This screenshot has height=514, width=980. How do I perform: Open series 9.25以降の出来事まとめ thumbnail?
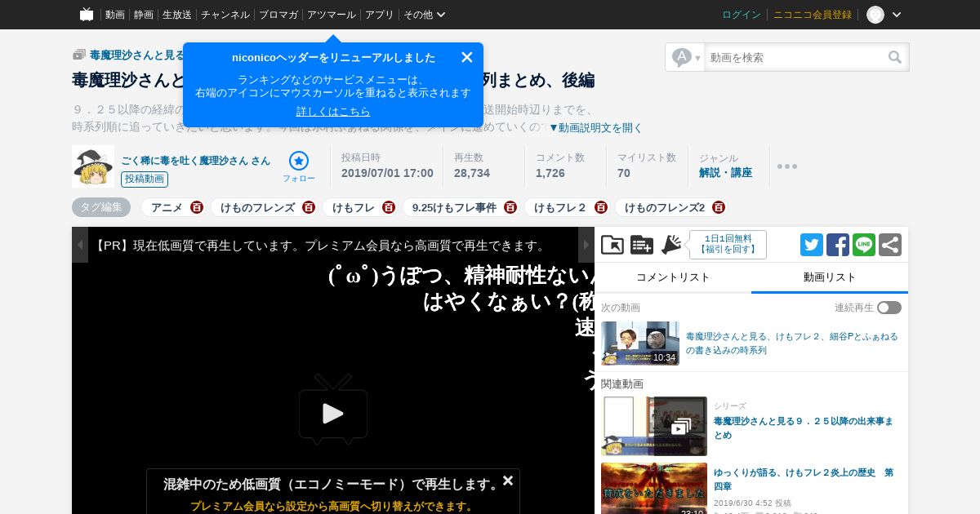(654, 426)
